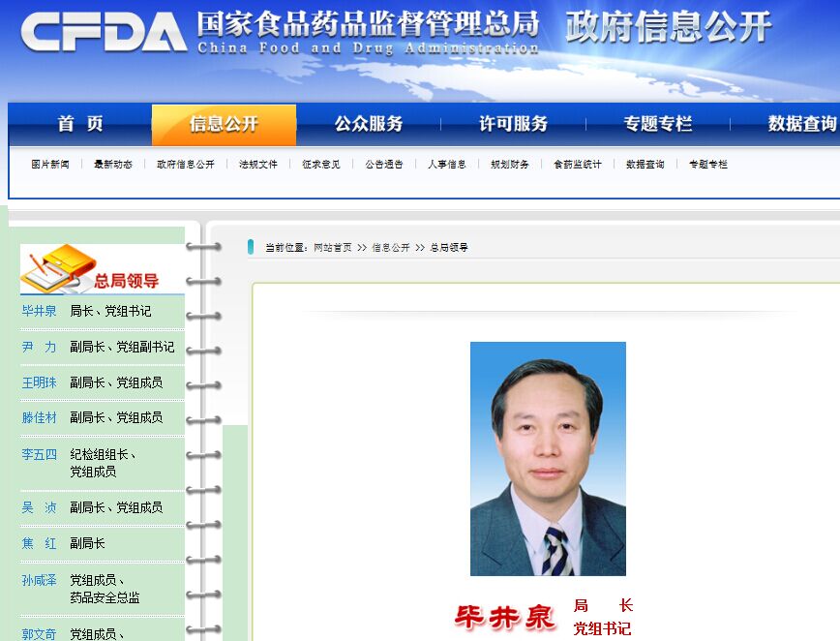Click the folder notebook icon beside 总局领导
Image resolution: width=840 pixels, height=641 pixels.
click(56, 268)
